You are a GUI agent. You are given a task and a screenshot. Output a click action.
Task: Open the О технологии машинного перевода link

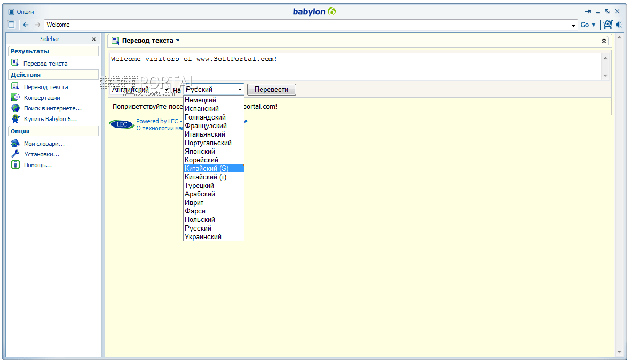tap(160, 128)
